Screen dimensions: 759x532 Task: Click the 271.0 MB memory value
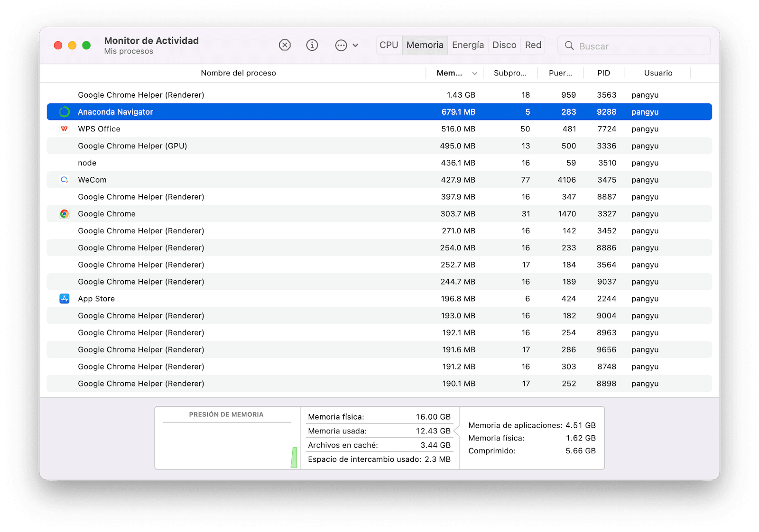pyautogui.click(x=458, y=231)
